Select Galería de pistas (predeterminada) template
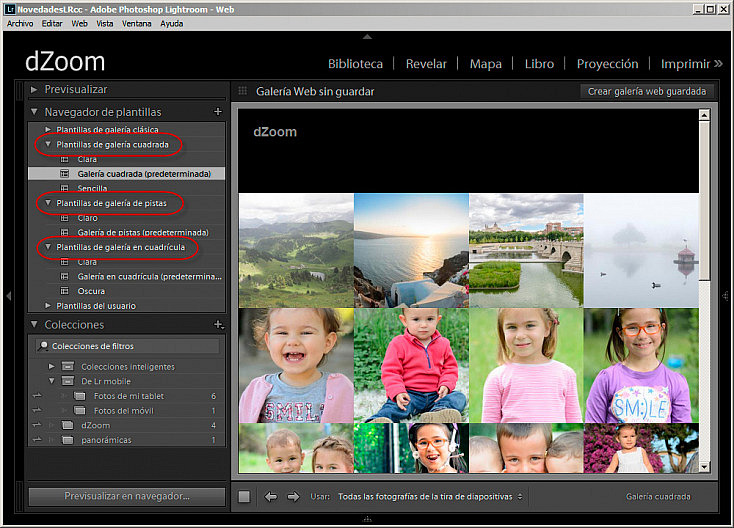 (x=126, y=232)
